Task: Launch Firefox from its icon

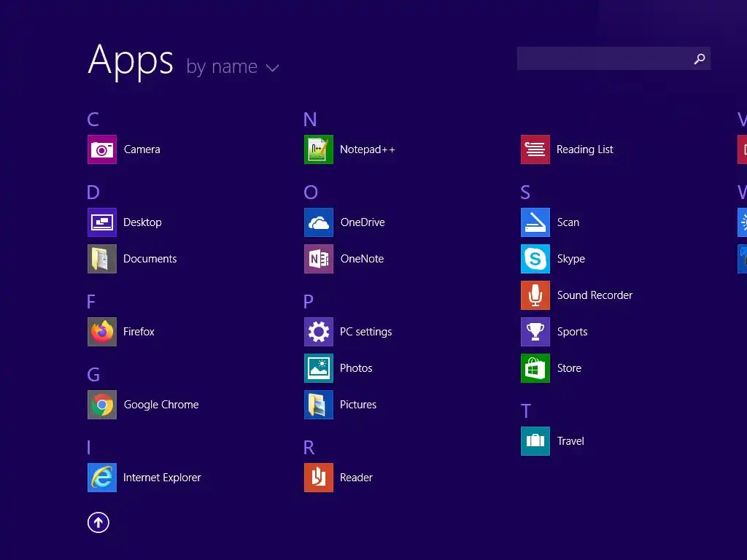Action: click(x=102, y=332)
